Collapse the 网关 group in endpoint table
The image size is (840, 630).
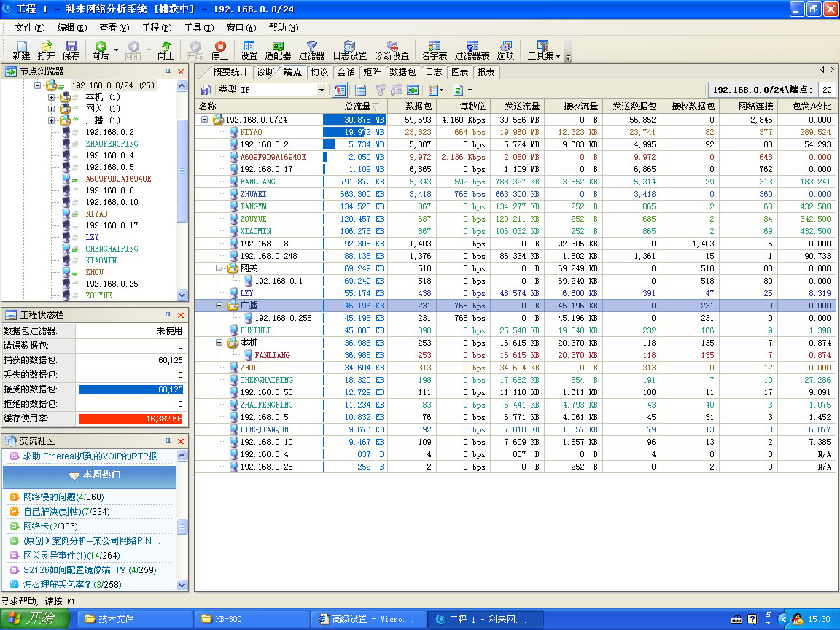(x=219, y=268)
